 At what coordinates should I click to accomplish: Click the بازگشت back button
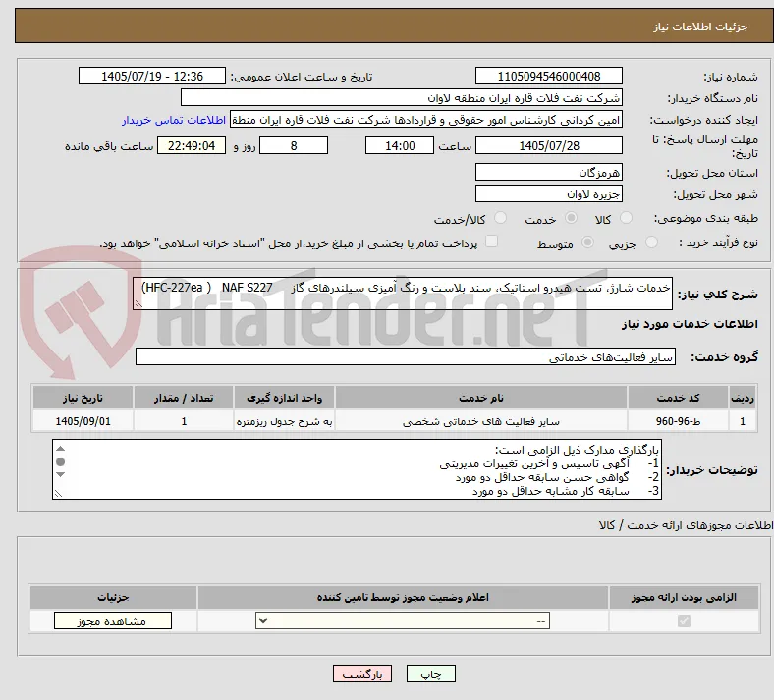pos(362,673)
